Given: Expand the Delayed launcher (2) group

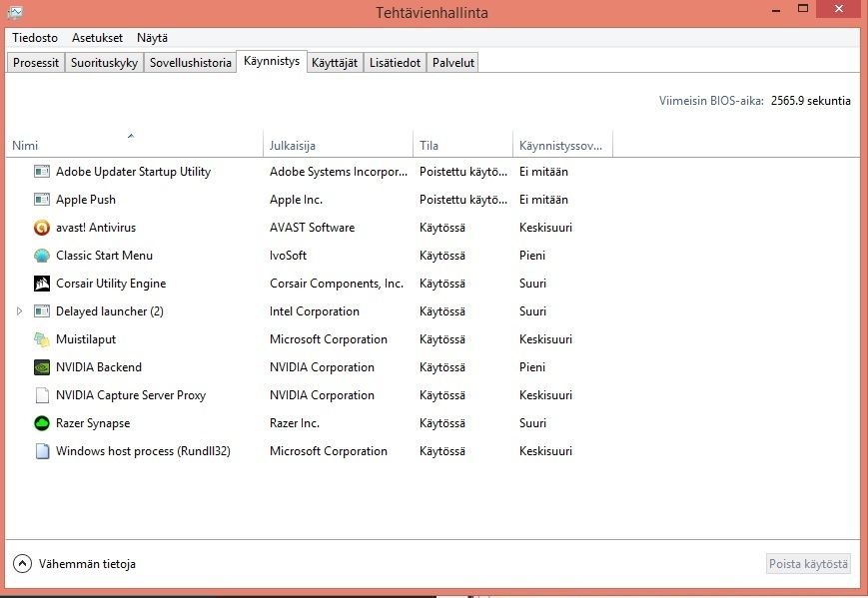Looking at the screenshot, I should [x=19, y=311].
